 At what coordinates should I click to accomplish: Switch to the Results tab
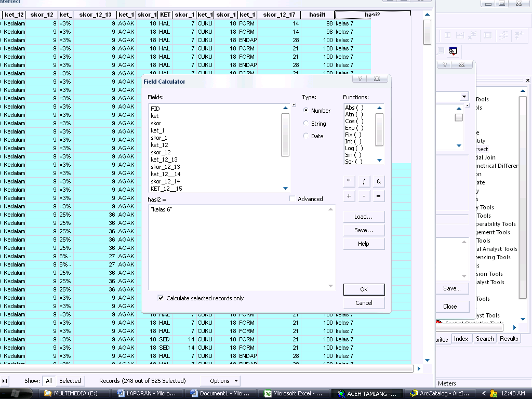coord(508,338)
